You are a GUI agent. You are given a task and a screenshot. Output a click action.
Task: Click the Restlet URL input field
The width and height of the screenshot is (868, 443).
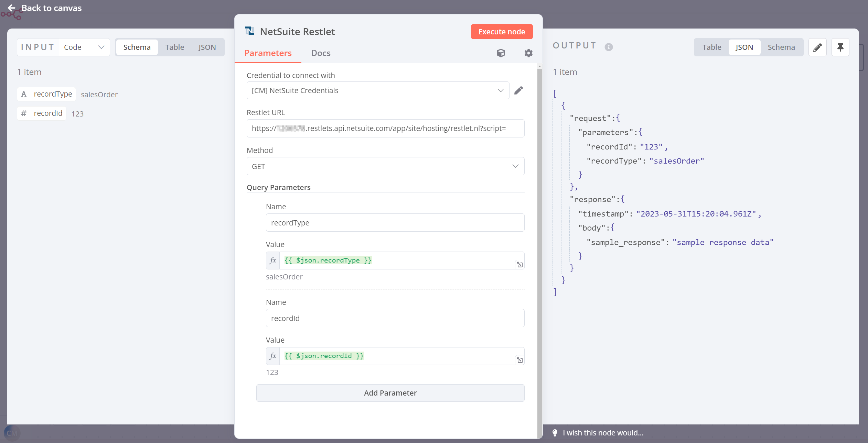(385, 129)
